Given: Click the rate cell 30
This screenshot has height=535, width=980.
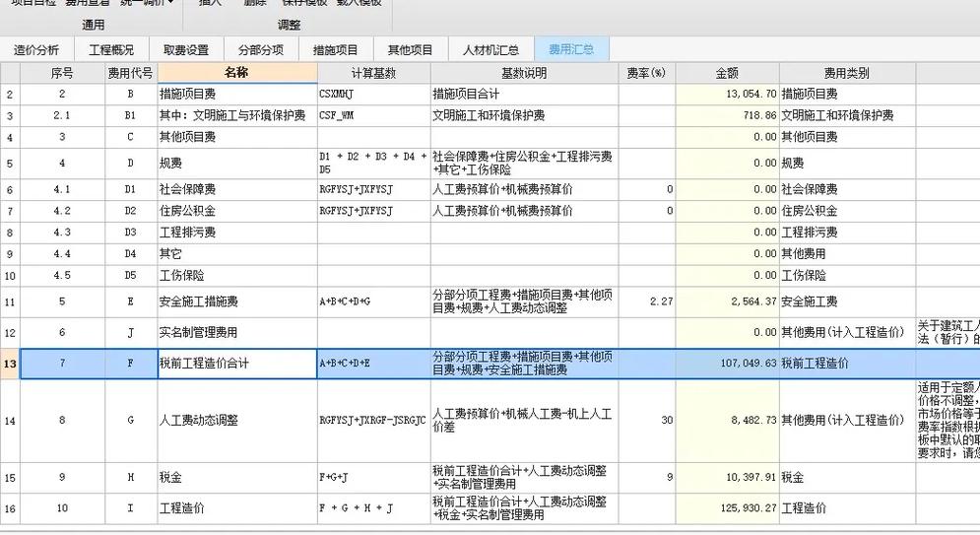Looking at the screenshot, I should coord(647,421).
